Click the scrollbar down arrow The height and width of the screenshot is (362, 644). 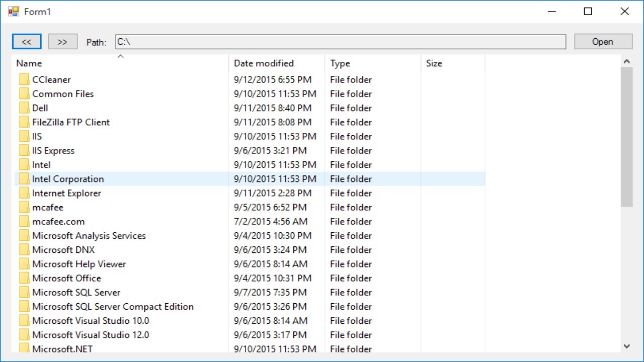pyautogui.click(x=626, y=346)
